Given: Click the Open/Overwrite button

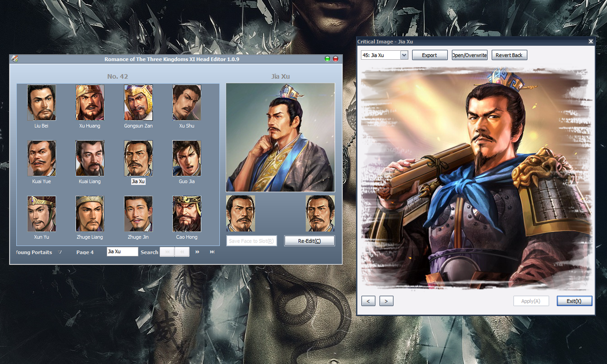Looking at the screenshot, I should [469, 55].
